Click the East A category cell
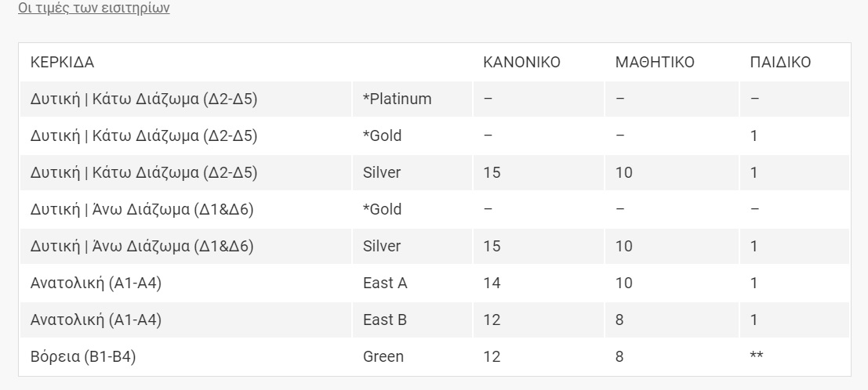Screen dimensions: 868x390 (385, 283)
